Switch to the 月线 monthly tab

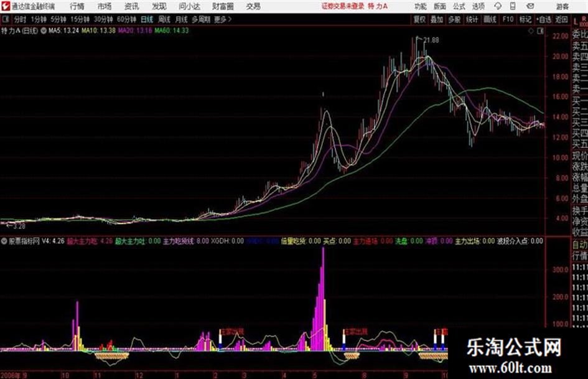[x=182, y=19]
